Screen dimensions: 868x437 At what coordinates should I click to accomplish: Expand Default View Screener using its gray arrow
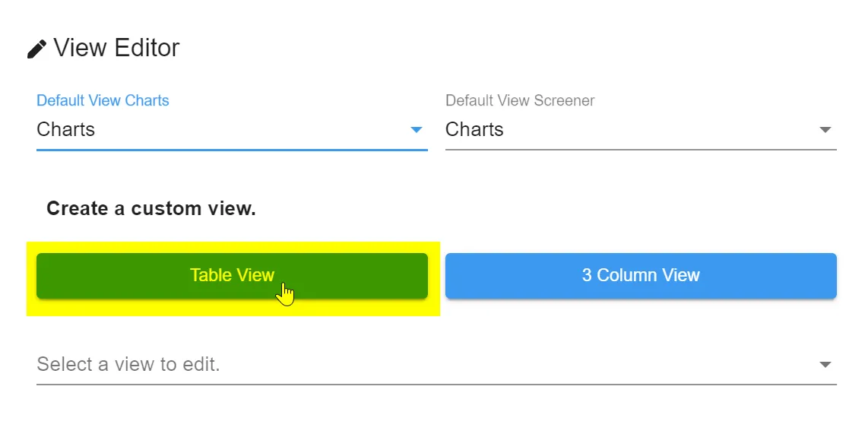825,130
